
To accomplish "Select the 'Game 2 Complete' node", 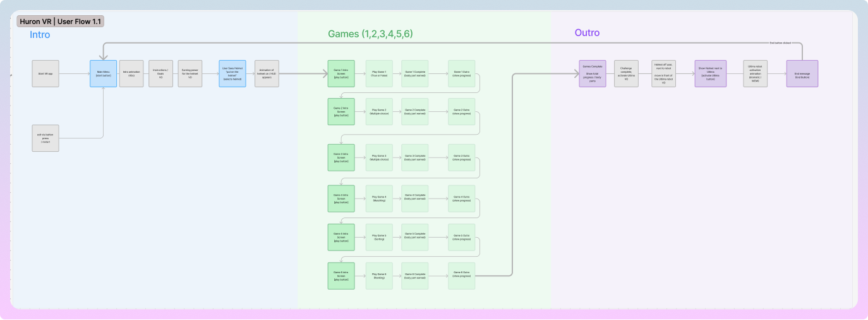I will pos(415,111).
